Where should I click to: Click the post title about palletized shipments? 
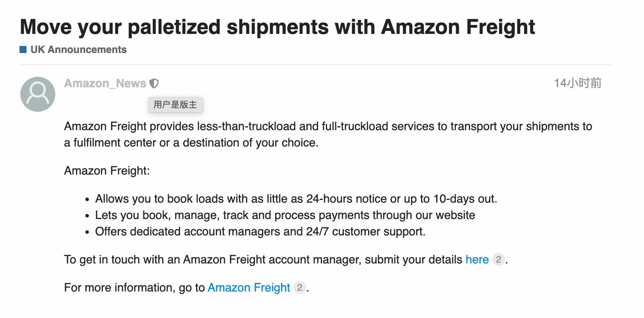(278, 27)
